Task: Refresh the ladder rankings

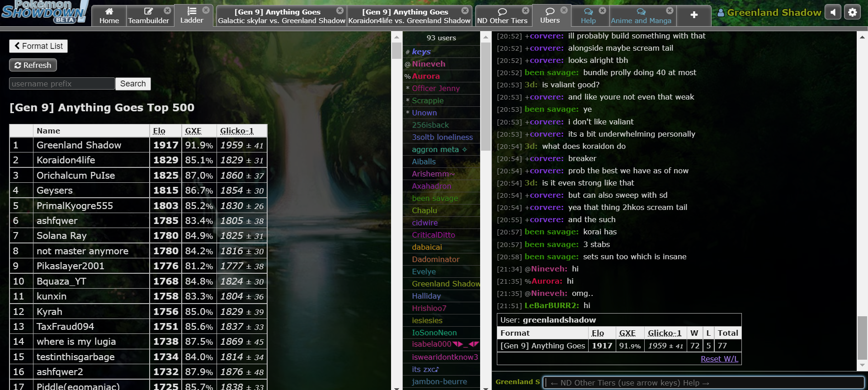Action: coord(33,65)
